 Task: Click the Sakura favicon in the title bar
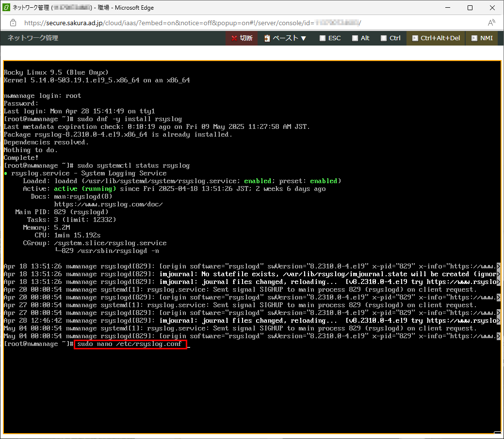(6, 7)
